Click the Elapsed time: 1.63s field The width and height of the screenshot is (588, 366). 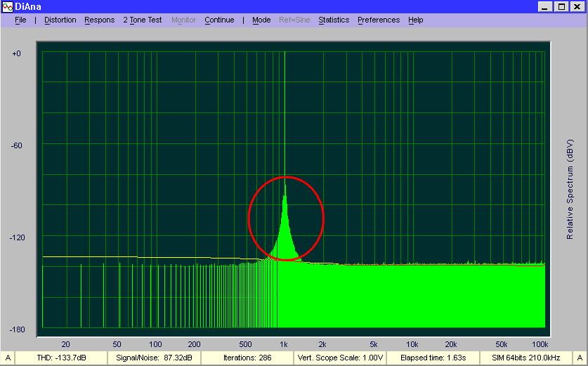tap(433, 358)
